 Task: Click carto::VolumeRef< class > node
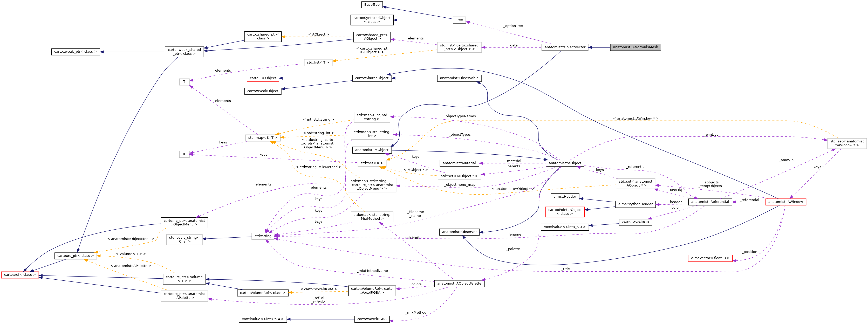click(263, 293)
